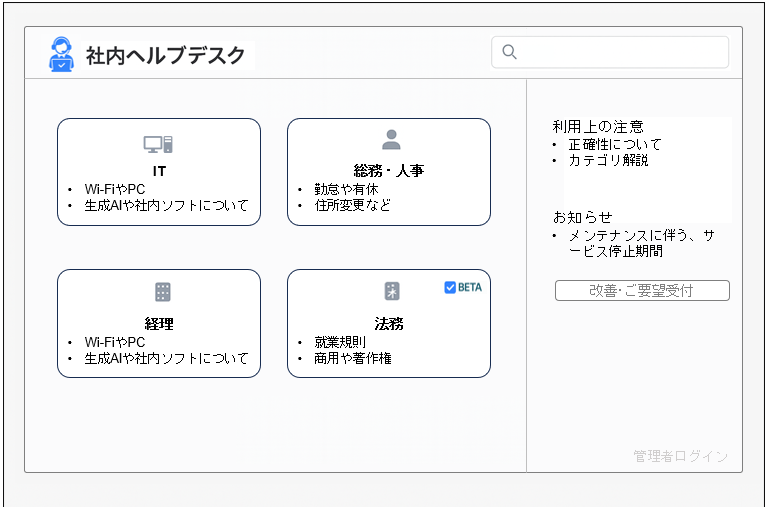Click the help desk headset logo icon
The height and width of the screenshot is (507, 768).
coord(61,54)
